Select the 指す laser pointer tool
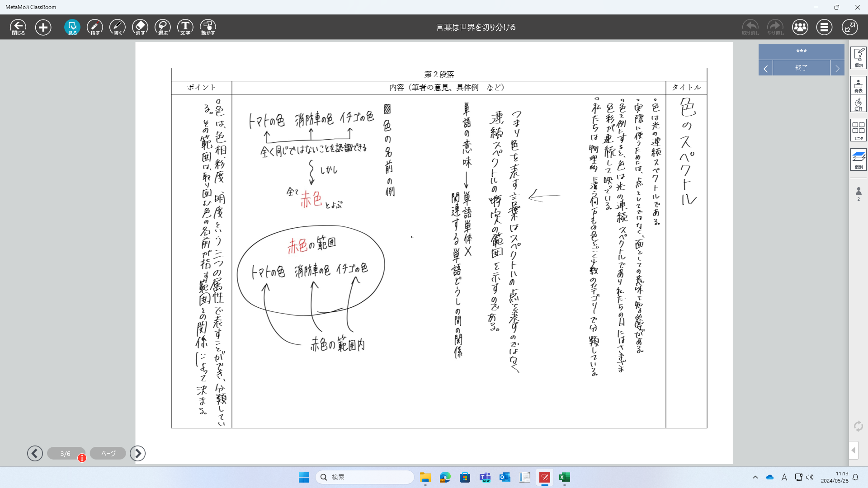Screen dimensions: 868x488 [x=94, y=27]
